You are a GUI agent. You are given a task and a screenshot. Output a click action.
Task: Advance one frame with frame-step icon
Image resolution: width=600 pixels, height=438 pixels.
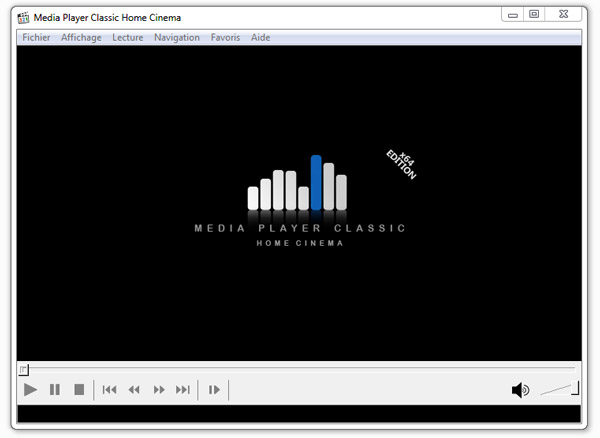214,390
